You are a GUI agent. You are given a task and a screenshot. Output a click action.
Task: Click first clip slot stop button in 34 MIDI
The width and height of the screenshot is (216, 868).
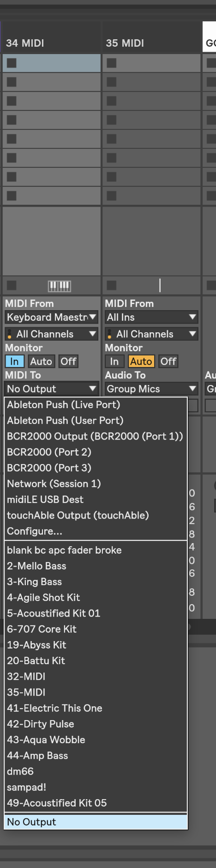coord(12,63)
